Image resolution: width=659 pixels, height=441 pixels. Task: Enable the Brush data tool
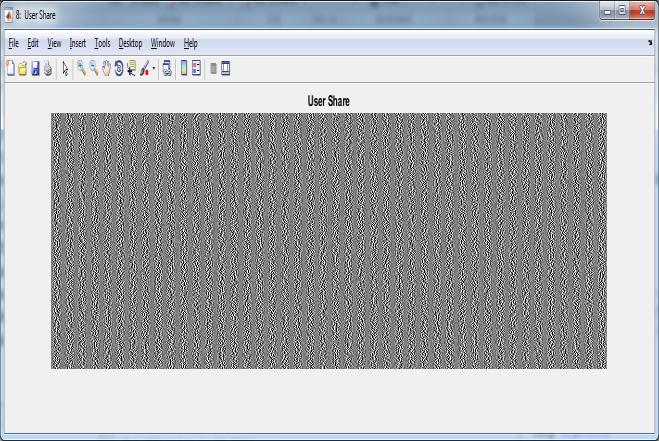point(145,68)
